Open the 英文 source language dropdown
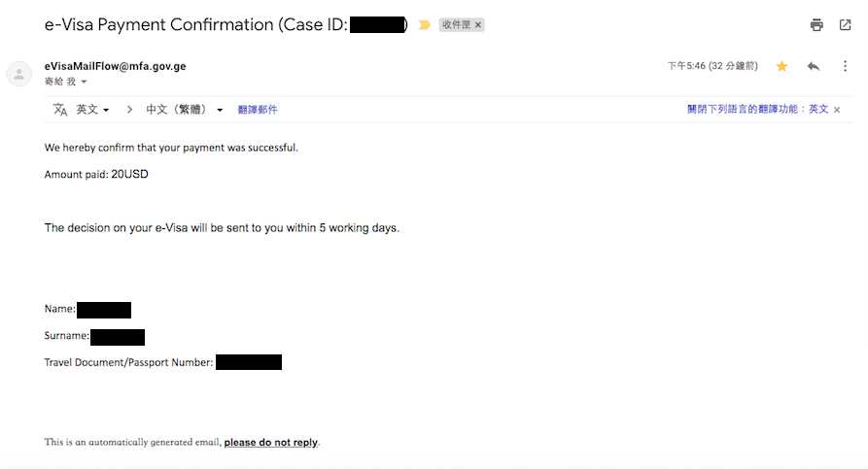The image size is (868, 469). [92, 110]
